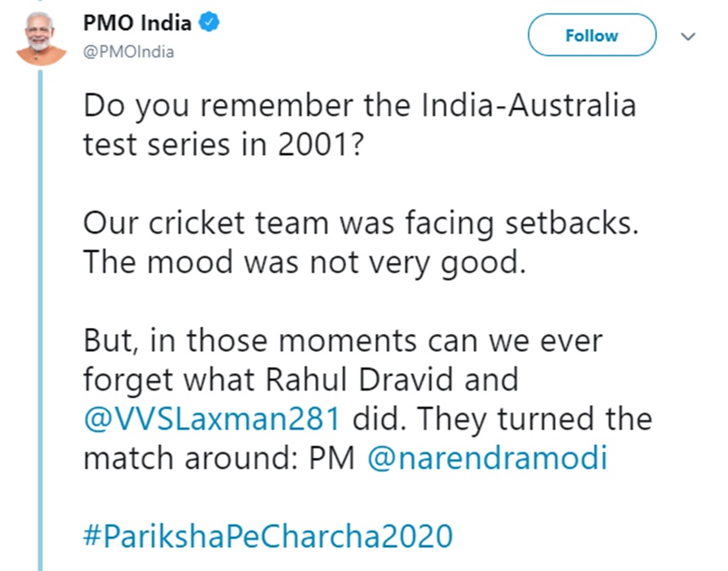Viewport: 728px width, 571px height.
Task: Open the PMO India display name
Action: click(x=137, y=24)
